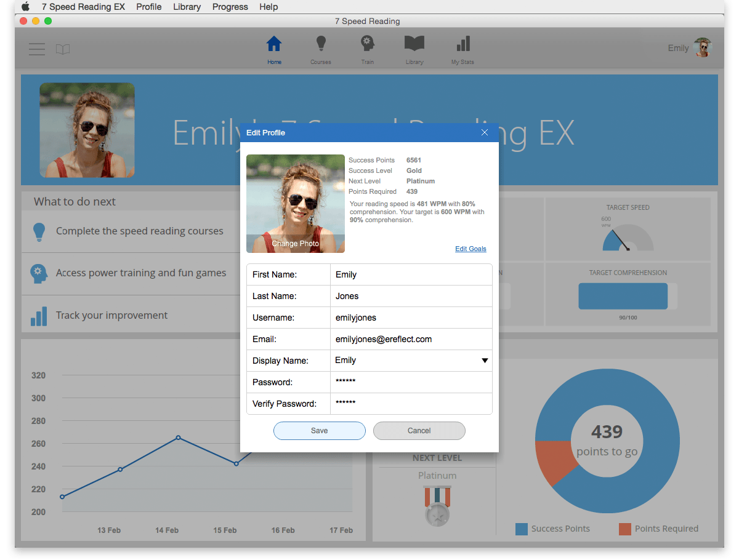This screenshot has height=560, width=739.
Task: Open My Stats bar chart icon
Action: (462, 45)
